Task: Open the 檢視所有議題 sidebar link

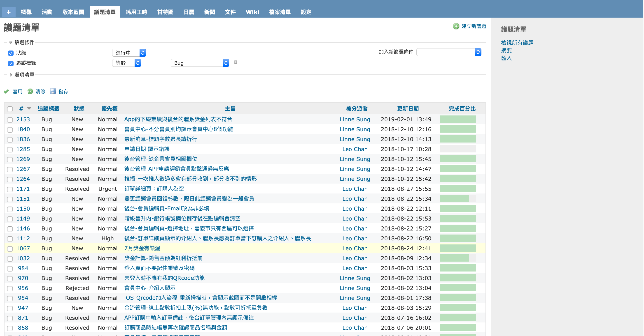Action: coord(517,43)
